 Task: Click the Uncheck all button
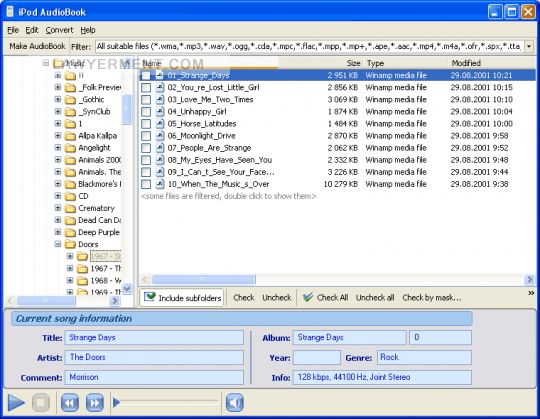(375, 297)
